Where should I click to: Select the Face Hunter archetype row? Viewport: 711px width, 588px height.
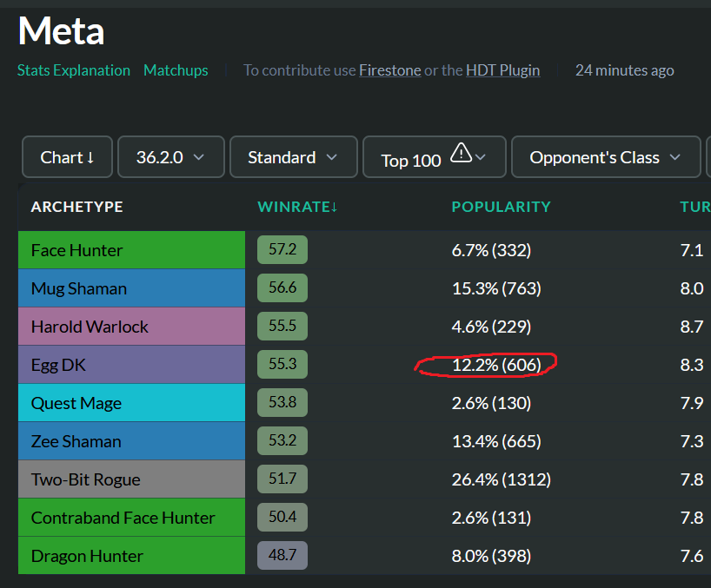(x=131, y=250)
